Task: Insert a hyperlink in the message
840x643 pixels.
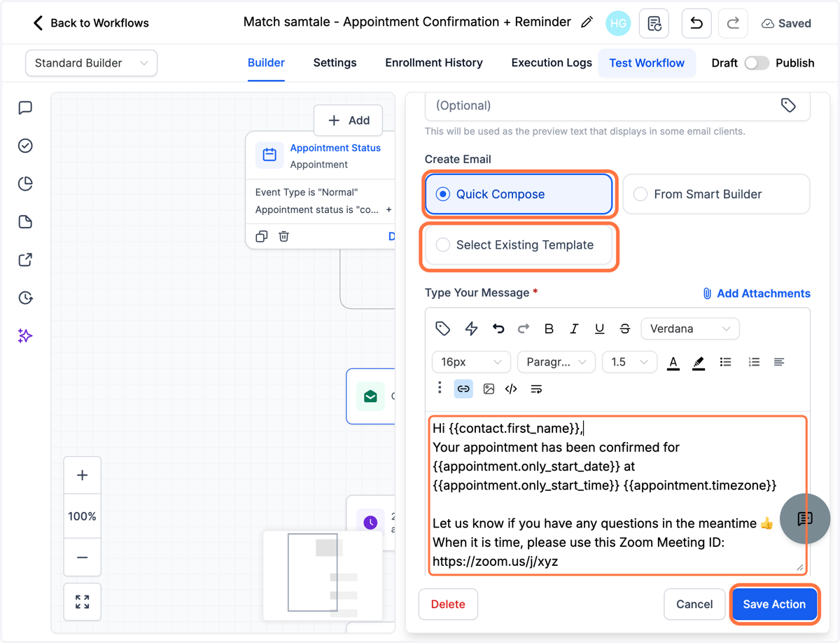Action: click(x=463, y=389)
